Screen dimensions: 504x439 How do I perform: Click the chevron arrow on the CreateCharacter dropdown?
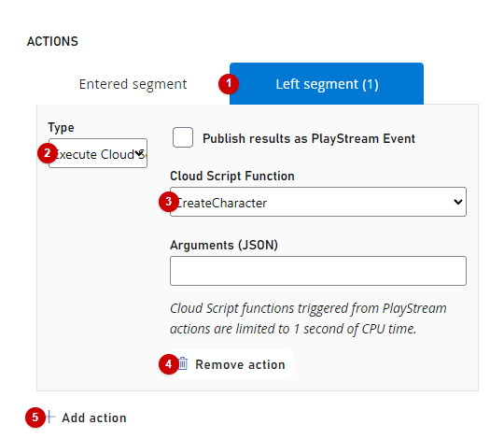point(457,202)
